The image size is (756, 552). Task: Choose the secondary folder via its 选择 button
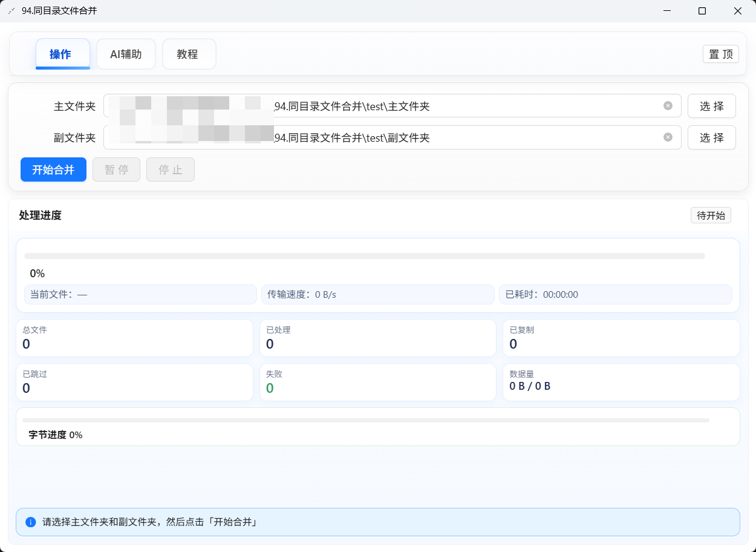[711, 137]
